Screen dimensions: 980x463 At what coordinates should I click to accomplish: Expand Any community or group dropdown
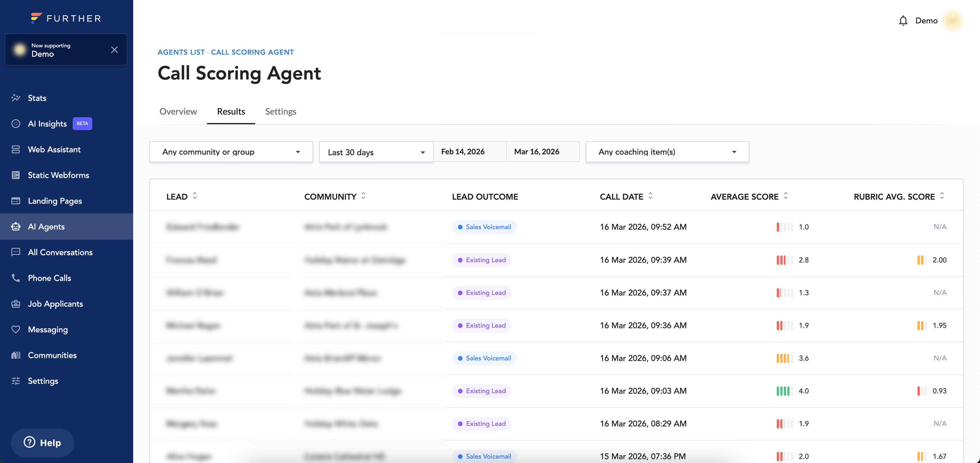click(x=231, y=152)
